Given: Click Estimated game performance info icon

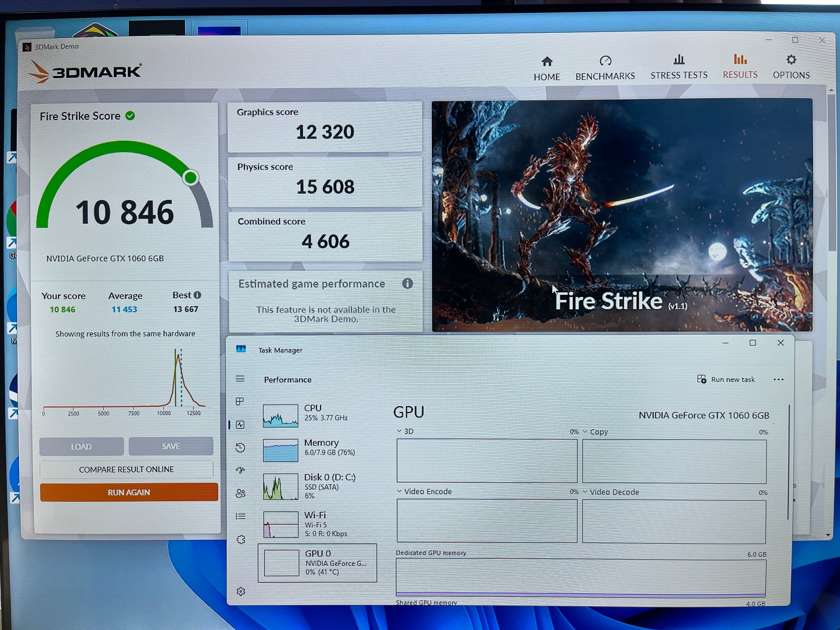Looking at the screenshot, I should (407, 283).
